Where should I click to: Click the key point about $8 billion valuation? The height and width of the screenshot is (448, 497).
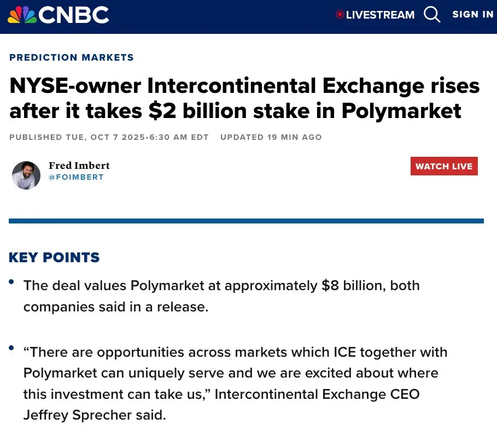tap(221, 296)
